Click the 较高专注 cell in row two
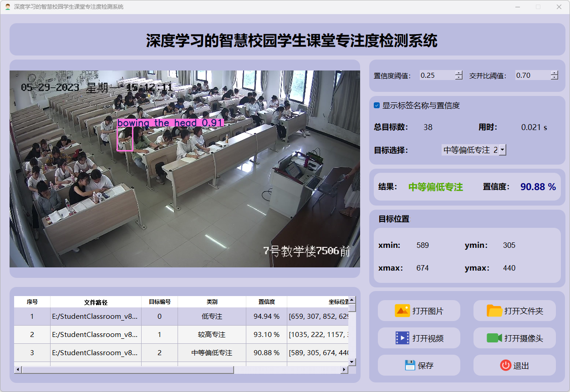 pyautogui.click(x=212, y=335)
